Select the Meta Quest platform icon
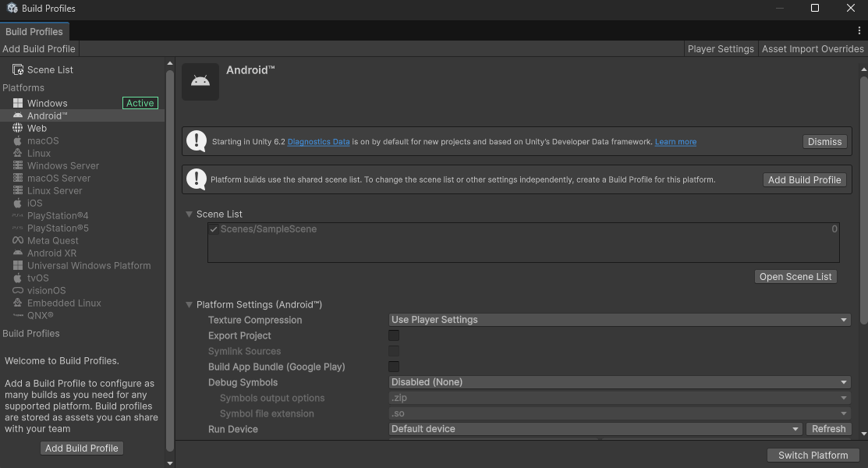Image resolution: width=868 pixels, height=468 pixels. tap(17, 240)
